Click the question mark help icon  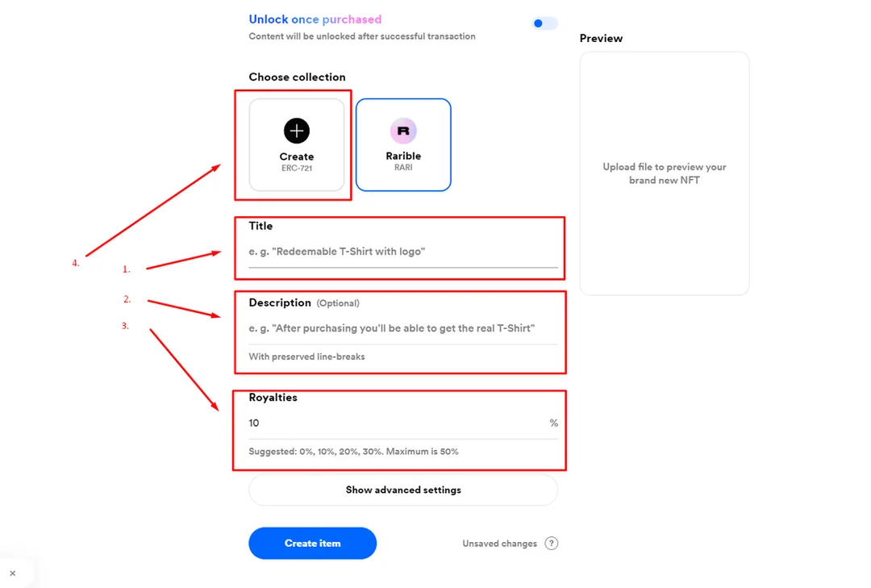(552, 544)
